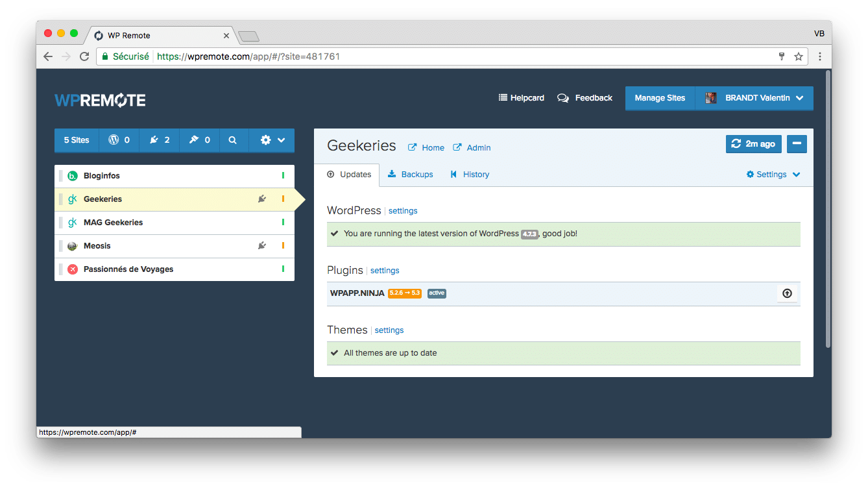Viewport: 868px width, 490px height.
Task: Click the Sécurisé padlock indicator
Action: [x=125, y=56]
